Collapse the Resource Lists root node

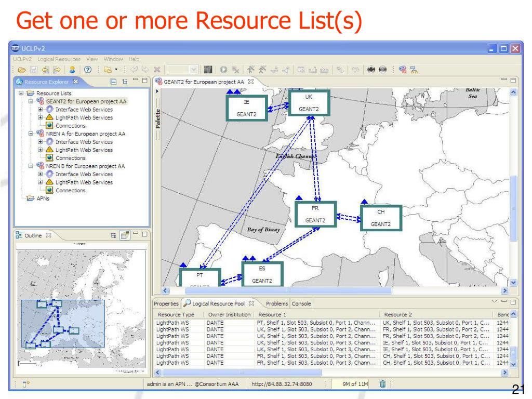click(x=21, y=93)
